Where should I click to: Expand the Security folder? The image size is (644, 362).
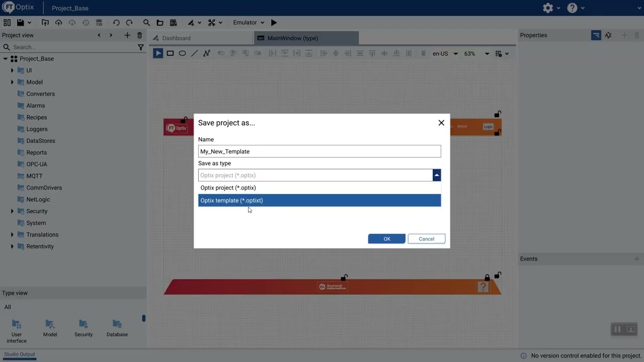12,211
